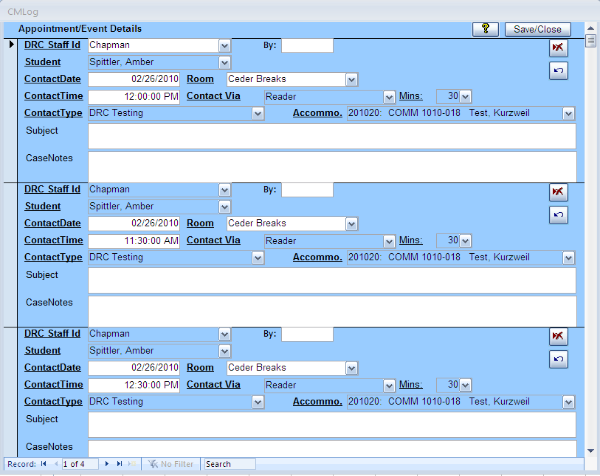
Task: Click undo icon in the first record
Action: pyautogui.click(x=558, y=70)
